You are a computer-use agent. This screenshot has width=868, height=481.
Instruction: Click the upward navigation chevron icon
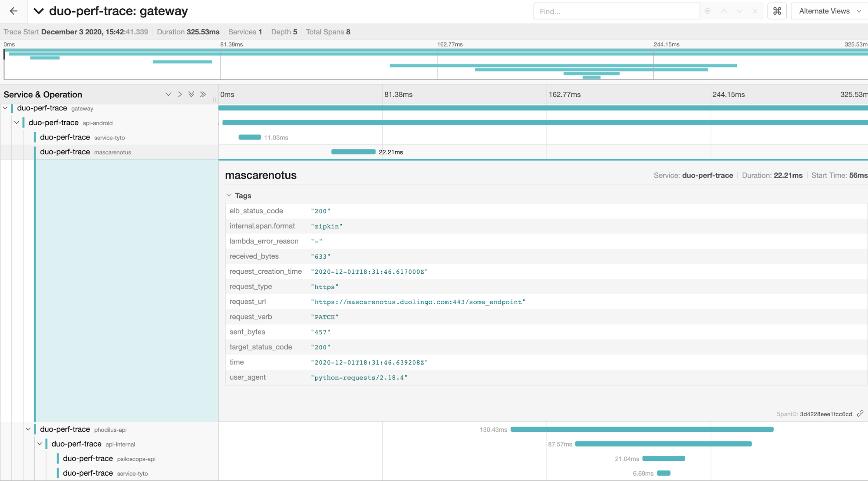(724, 11)
